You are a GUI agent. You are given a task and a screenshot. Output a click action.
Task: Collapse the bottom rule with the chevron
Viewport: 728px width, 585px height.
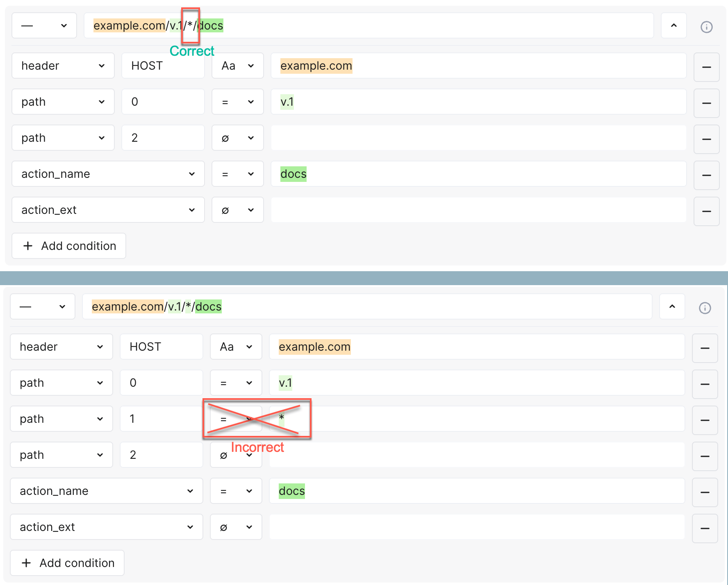tap(672, 306)
